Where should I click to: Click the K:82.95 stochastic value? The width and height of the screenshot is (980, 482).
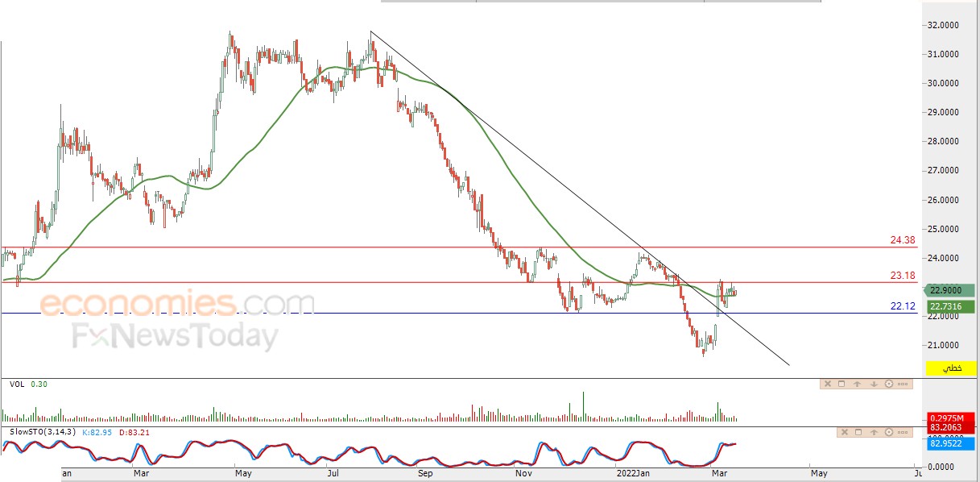(x=97, y=433)
